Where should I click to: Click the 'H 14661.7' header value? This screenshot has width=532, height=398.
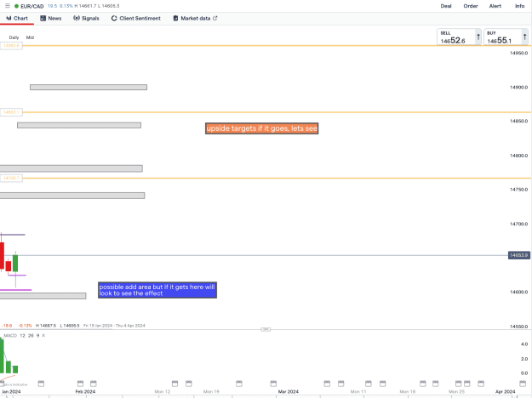tap(85, 6)
